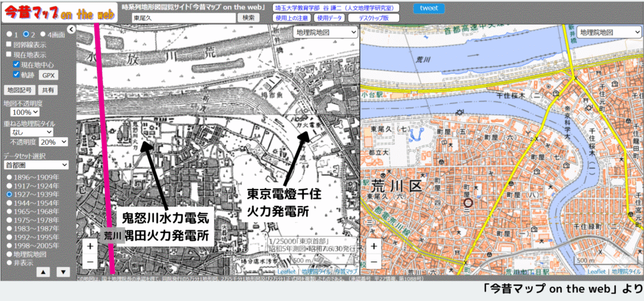Zoom out on the right modern map
644x301 pixels.
[374, 261]
